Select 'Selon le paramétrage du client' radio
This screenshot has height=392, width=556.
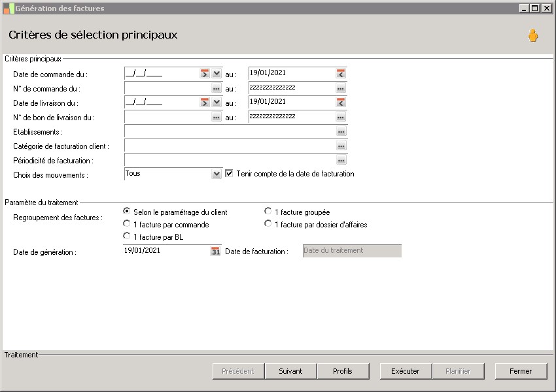click(127, 211)
